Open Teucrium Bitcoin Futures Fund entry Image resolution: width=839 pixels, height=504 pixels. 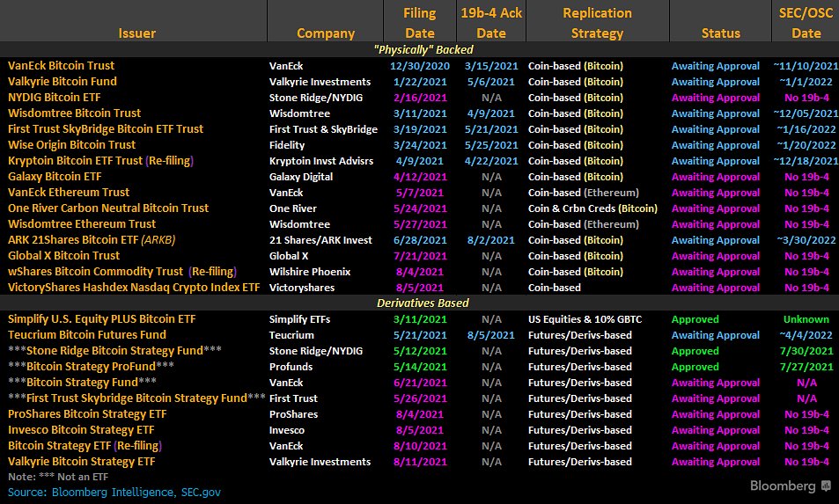[87, 335]
